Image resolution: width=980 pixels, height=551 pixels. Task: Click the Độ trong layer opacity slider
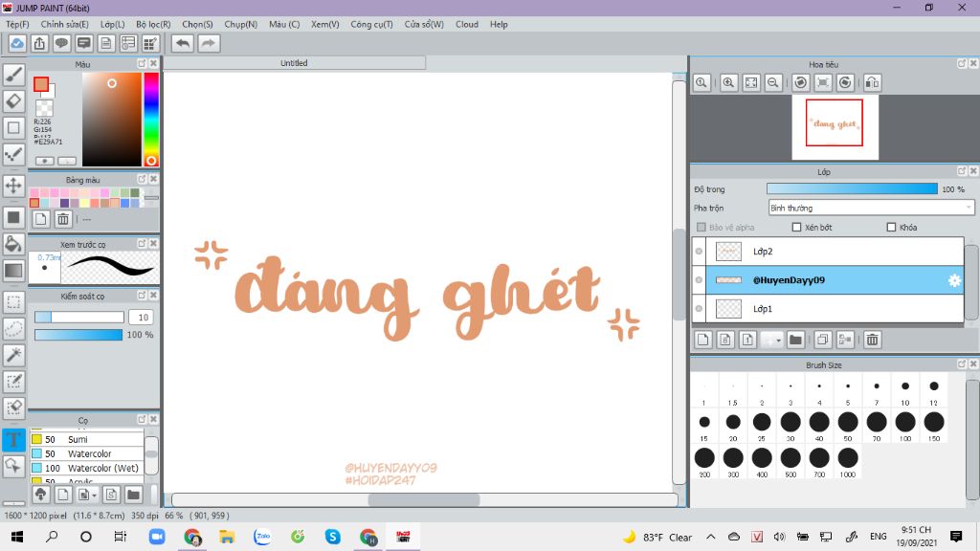(x=852, y=189)
